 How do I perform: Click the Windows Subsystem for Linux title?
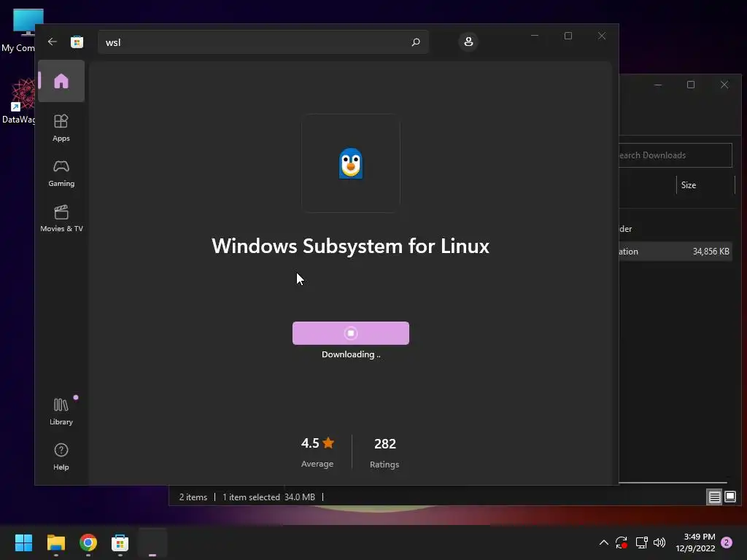point(351,246)
